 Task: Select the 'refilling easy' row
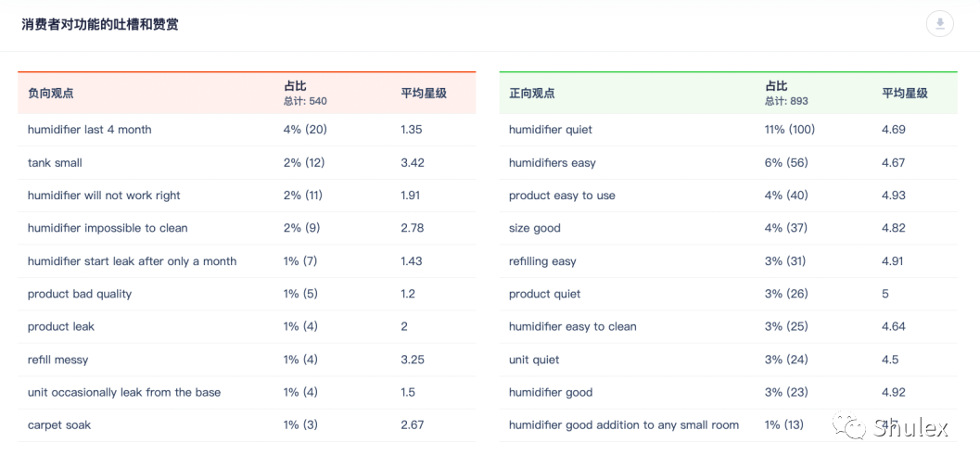pyautogui.click(x=728, y=261)
